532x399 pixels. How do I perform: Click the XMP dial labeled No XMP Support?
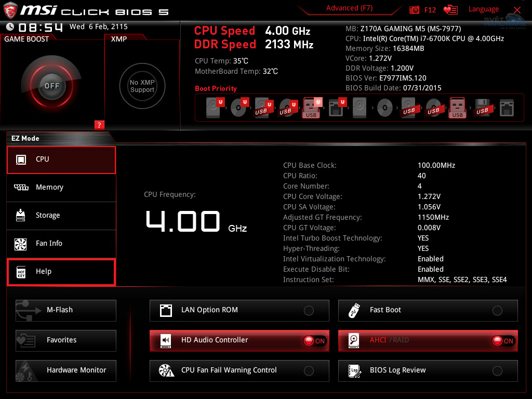142,86
